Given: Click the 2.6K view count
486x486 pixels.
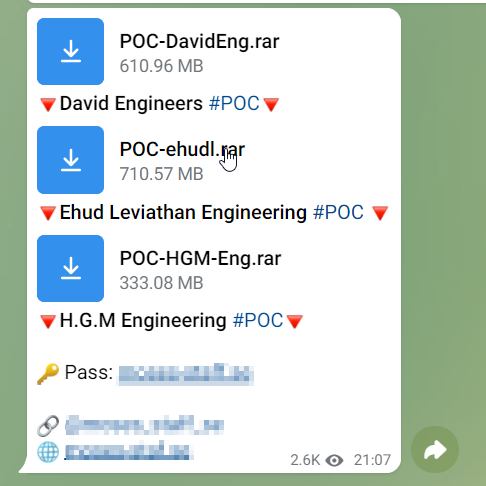Looking at the screenshot, I should click(305, 460).
